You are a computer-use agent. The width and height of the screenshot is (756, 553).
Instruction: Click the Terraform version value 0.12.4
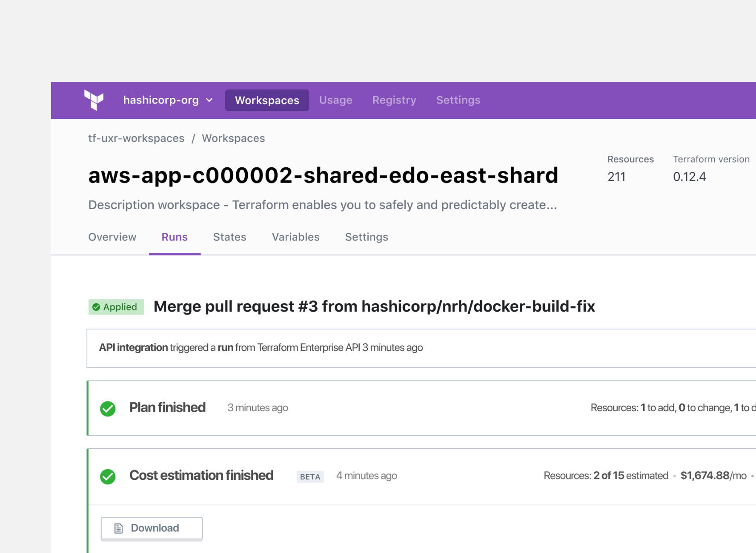coord(690,177)
